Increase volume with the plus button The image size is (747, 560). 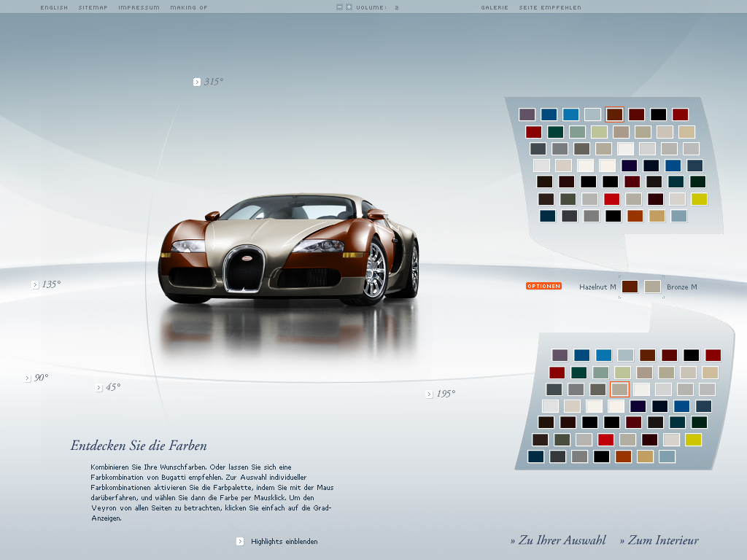tap(349, 7)
